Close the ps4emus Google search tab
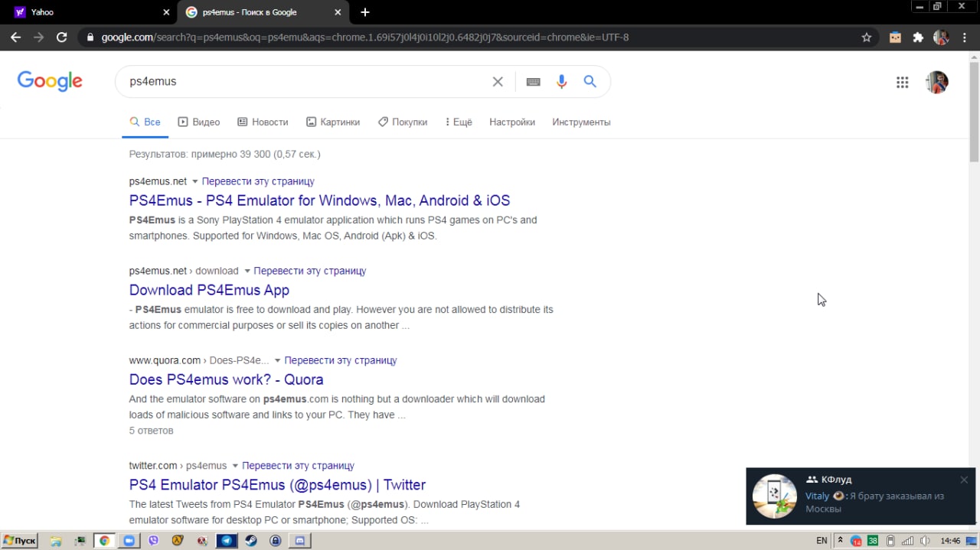 (338, 12)
